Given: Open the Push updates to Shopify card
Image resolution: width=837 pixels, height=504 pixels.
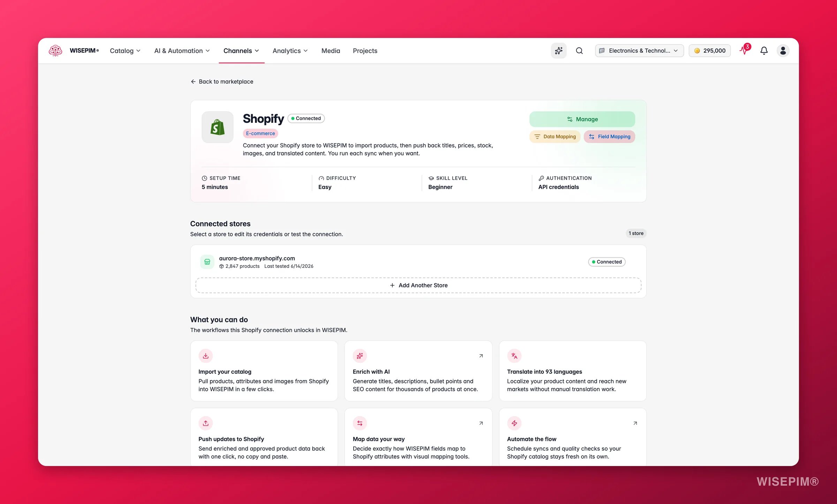Looking at the screenshot, I should (264, 437).
